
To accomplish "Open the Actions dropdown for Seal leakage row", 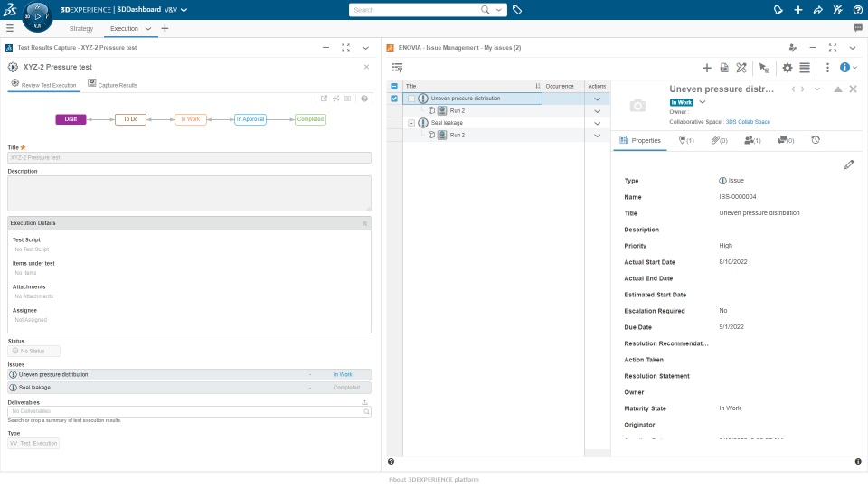I will coord(598,124).
